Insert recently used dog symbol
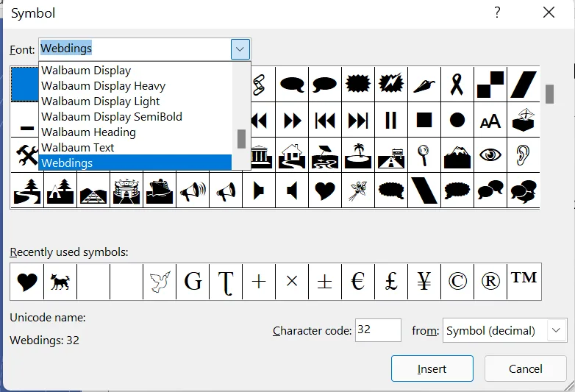The height and width of the screenshot is (392, 575). click(60, 282)
